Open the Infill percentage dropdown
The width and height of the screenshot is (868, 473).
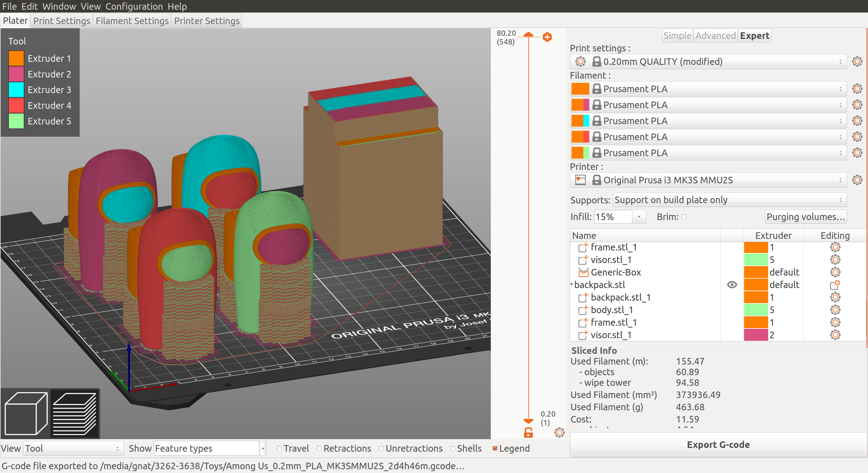639,217
